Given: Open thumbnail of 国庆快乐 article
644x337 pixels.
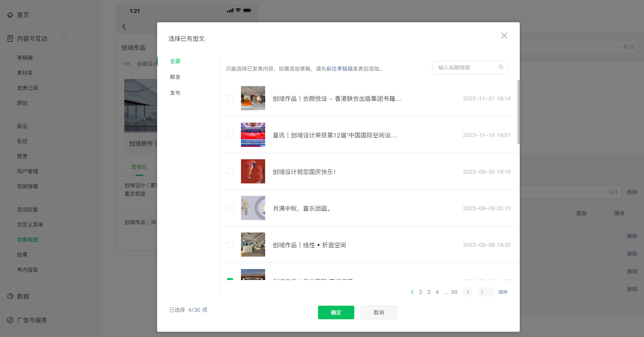Looking at the screenshot, I should [253, 171].
